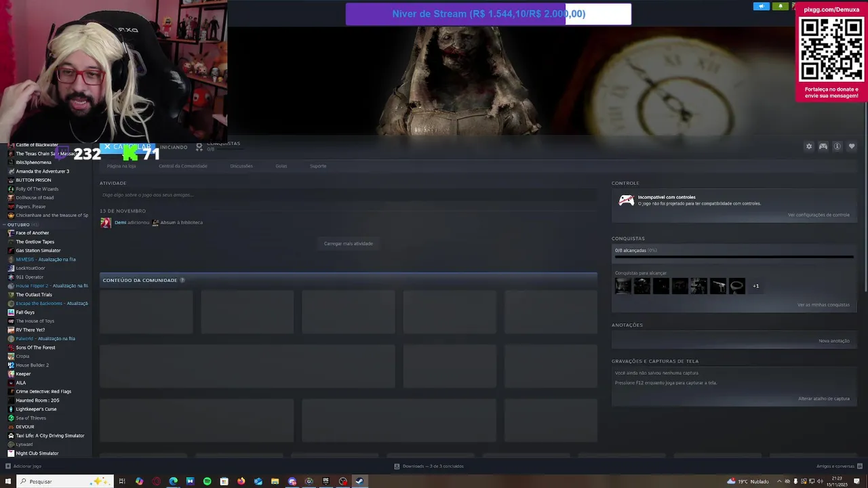Open Task View on taskbar
This screenshot has height=488, width=868.
(x=122, y=481)
